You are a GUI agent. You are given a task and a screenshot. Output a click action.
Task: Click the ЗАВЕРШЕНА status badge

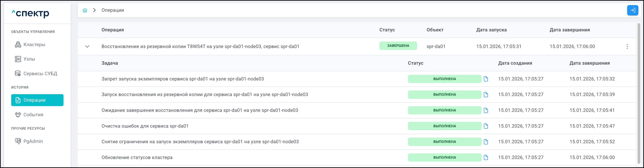[398, 46]
